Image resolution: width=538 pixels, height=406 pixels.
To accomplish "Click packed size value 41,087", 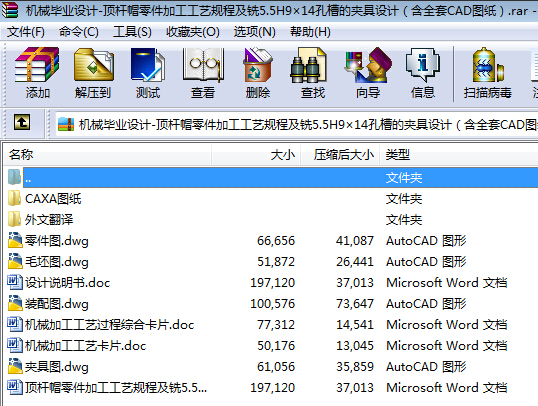I will click(x=355, y=241).
